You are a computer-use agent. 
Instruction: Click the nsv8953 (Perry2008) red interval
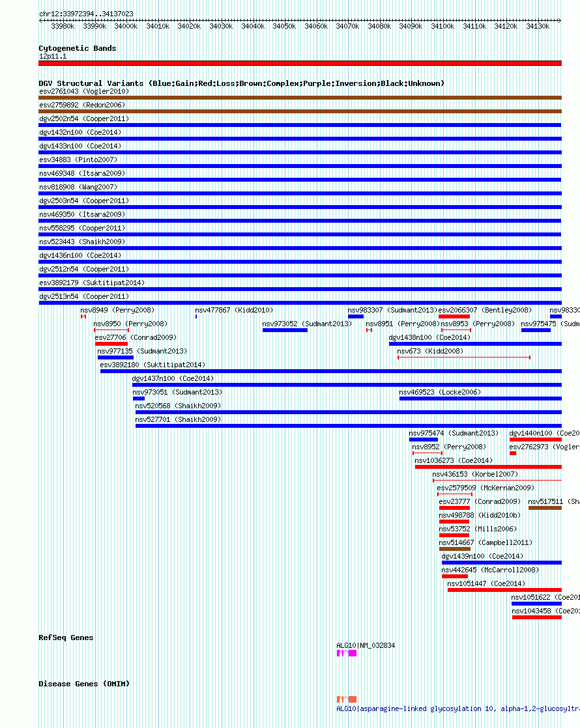click(456, 330)
